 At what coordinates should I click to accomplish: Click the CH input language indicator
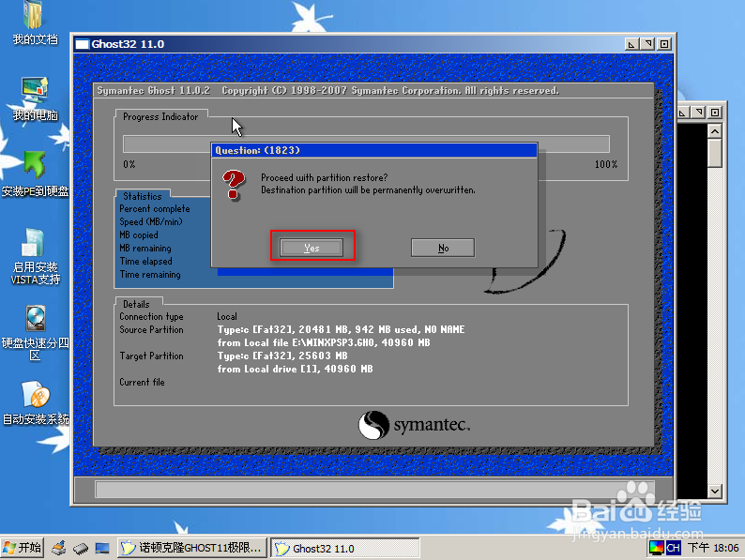pyautogui.click(x=674, y=548)
